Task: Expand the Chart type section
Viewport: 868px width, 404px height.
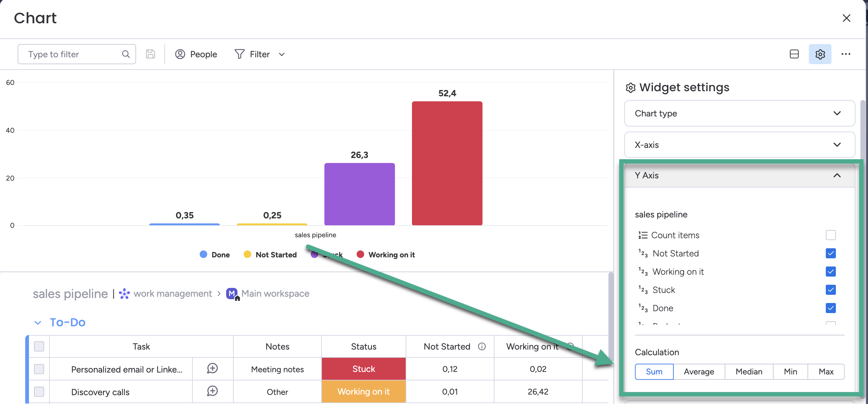Action: [x=739, y=114]
